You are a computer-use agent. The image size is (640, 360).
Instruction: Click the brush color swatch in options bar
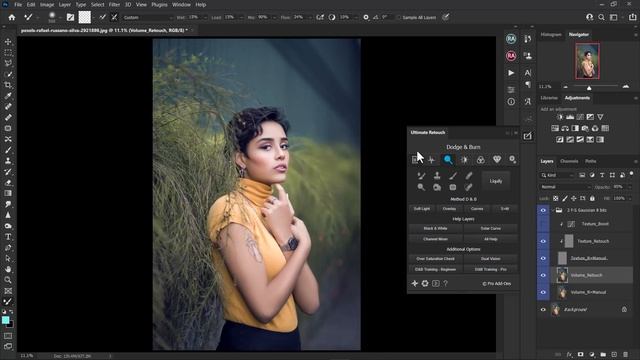84,17
